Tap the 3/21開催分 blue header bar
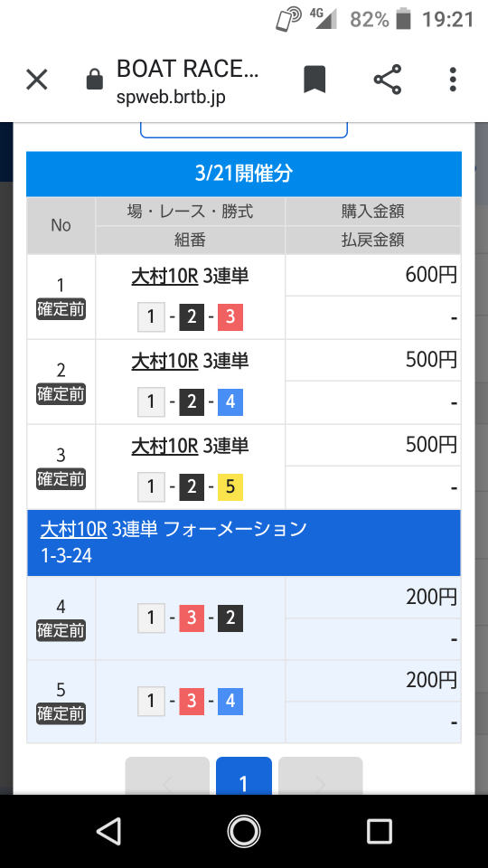This screenshot has width=488, height=868. coord(243,174)
